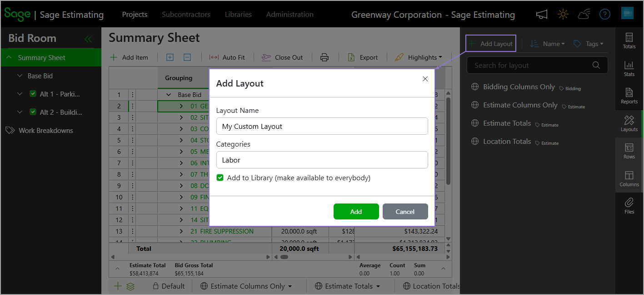This screenshot has height=295, width=644.
Task: Click the collapse all minus icon
Action: (187, 57)
